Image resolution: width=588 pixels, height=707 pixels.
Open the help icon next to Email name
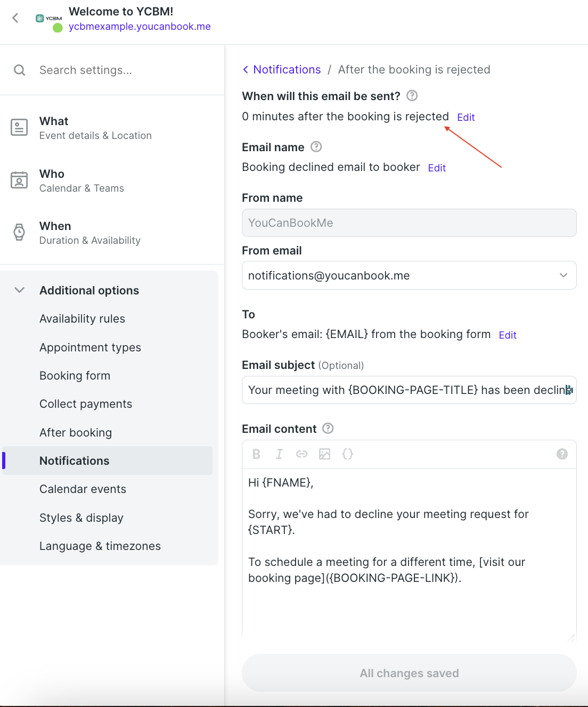click(x=316, y=147)
